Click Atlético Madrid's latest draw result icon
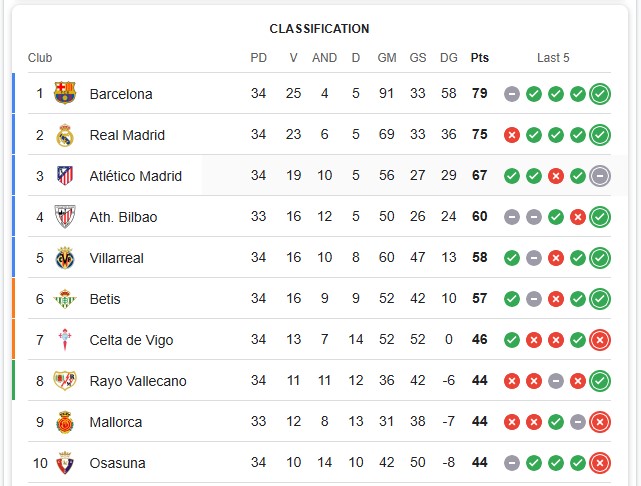641x486 pixels. 600,176
